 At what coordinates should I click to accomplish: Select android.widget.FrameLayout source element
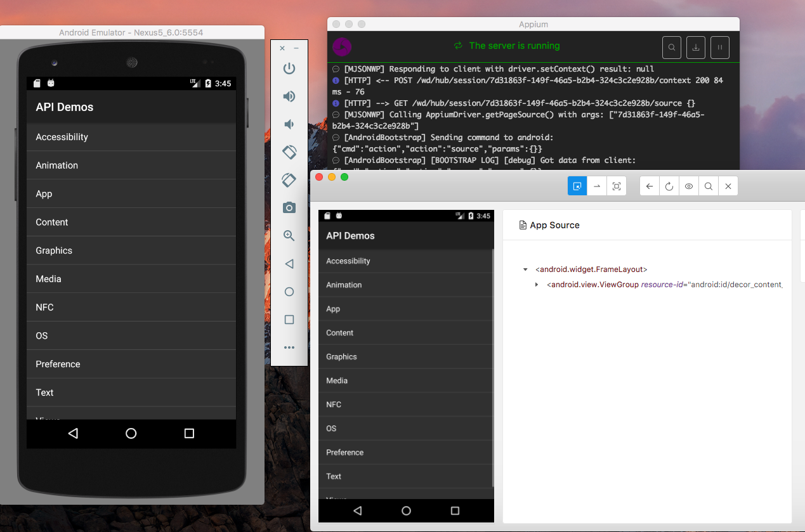click(591, 269)
